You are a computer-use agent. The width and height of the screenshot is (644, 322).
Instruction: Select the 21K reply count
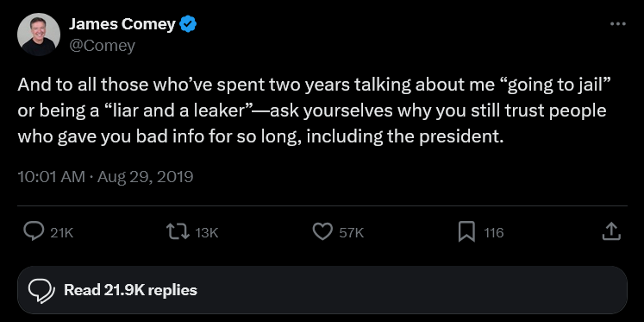click(x=61, y=233)
